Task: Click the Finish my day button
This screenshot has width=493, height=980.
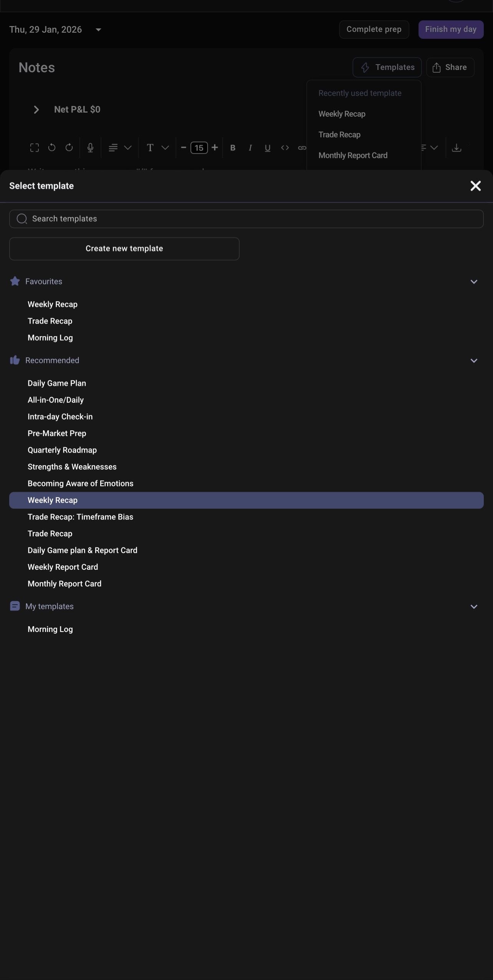Action: coord(451,29)
